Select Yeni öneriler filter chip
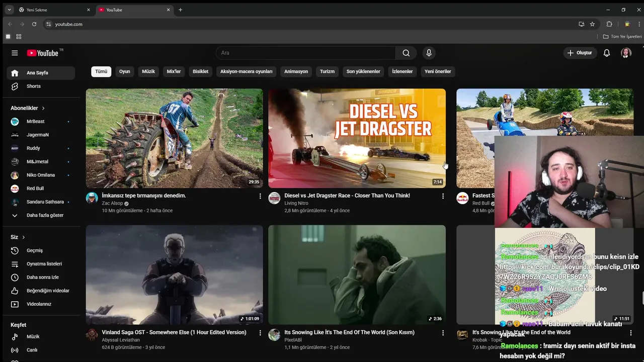Image resolution: width=644 pixels, height=362 pixels. (x=438, y=71)
